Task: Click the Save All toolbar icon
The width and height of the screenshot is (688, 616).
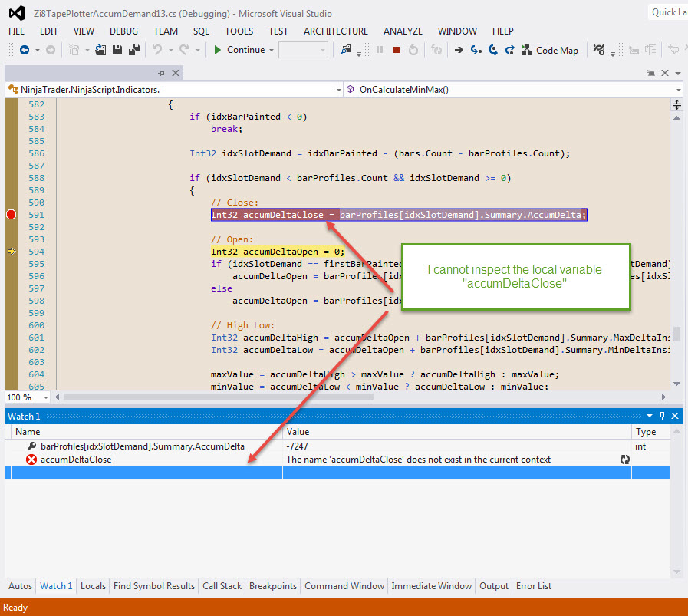Action: pos(133,50)
